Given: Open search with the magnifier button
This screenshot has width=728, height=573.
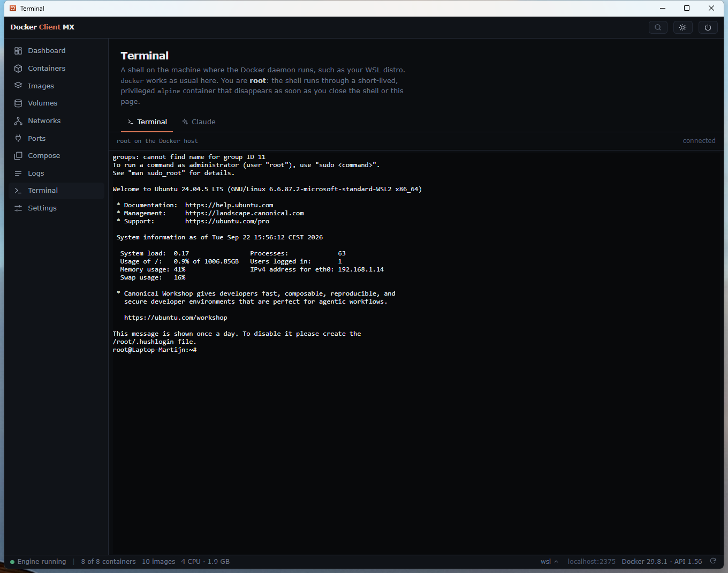Looking at the screenshot, I should pyautogui.click(x=658, y=27).
